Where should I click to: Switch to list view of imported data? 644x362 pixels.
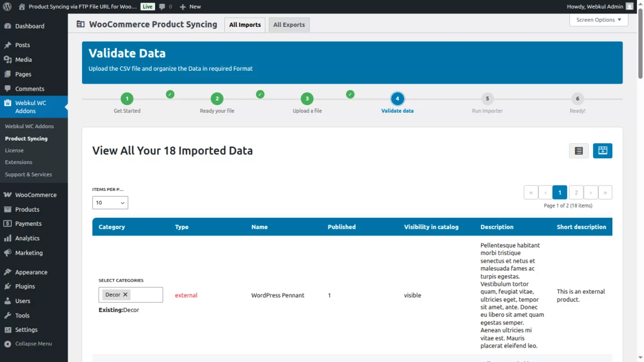(x=579, y=151)
